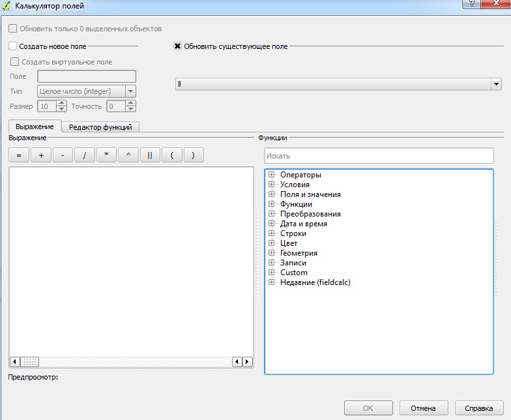Click the OK button

click(x=368, y=408)
